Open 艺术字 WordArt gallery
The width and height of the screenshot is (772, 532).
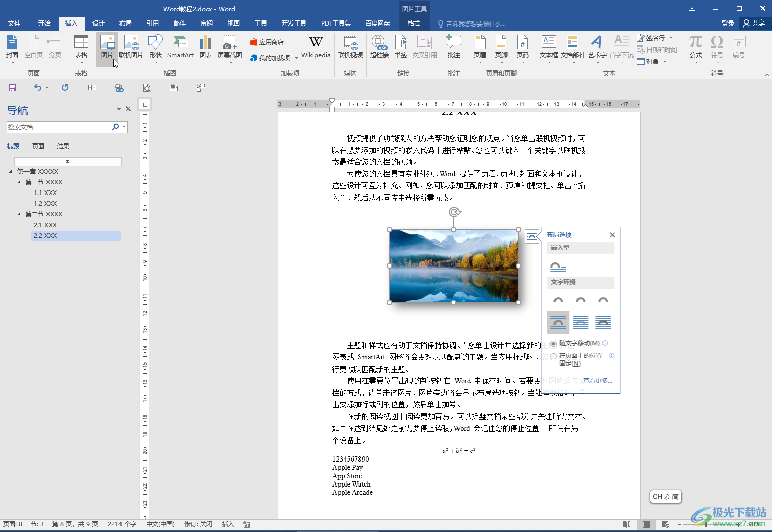point(597,49)
